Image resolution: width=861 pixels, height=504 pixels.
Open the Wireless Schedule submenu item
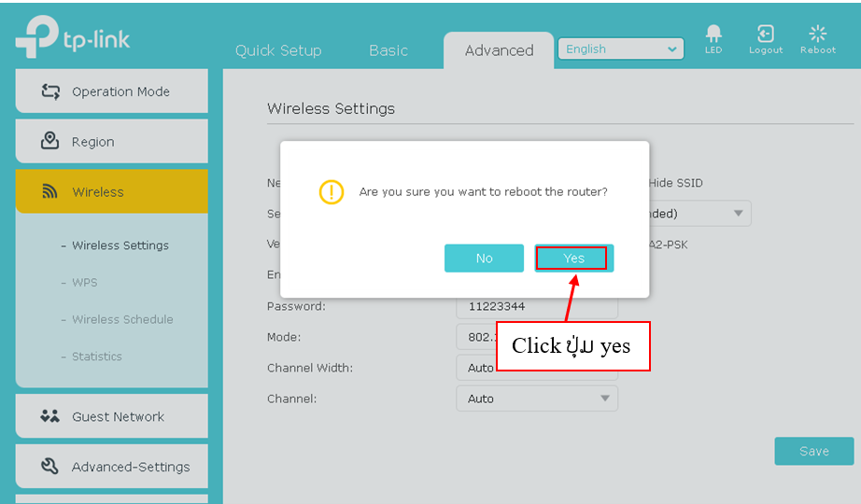point(122,319)
